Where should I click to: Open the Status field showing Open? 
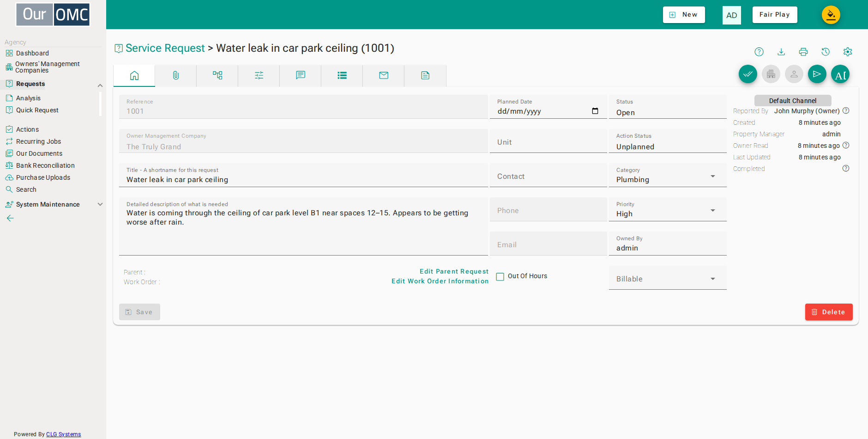[x=668, y=107]
